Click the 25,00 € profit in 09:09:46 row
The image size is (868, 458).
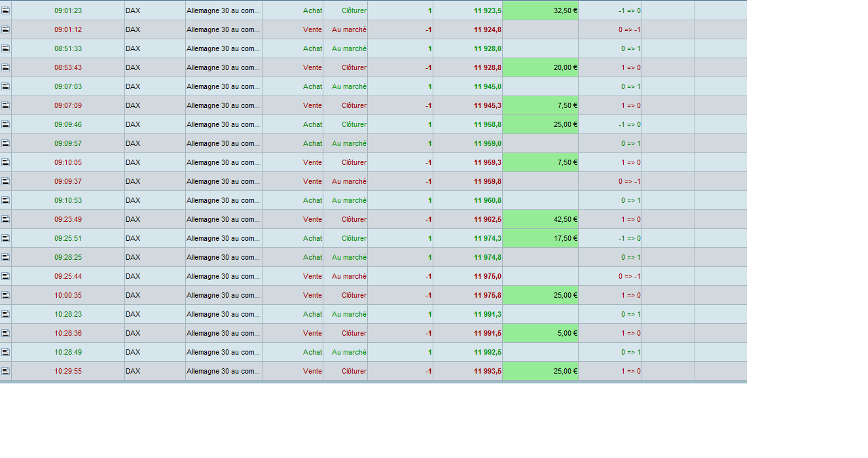pyautogui.click(x=540, y=124)
